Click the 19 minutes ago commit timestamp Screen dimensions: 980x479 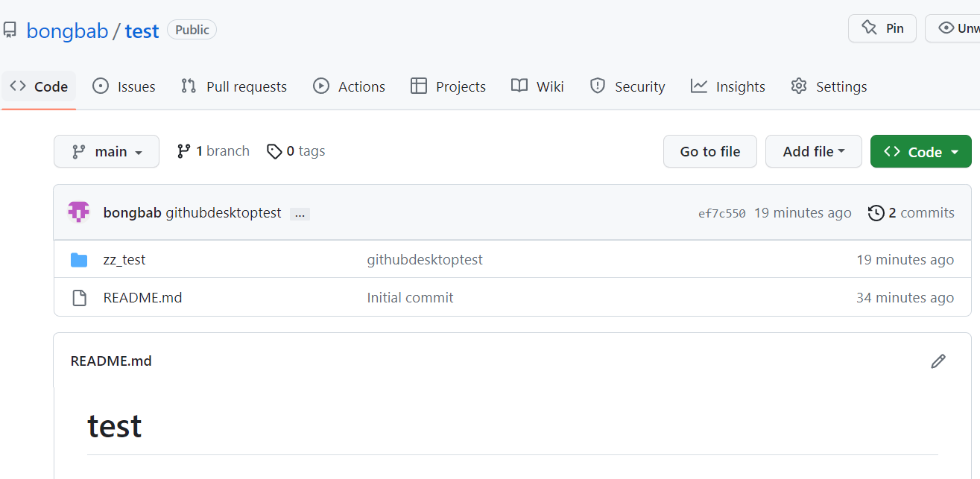click(x=803, y=212)
